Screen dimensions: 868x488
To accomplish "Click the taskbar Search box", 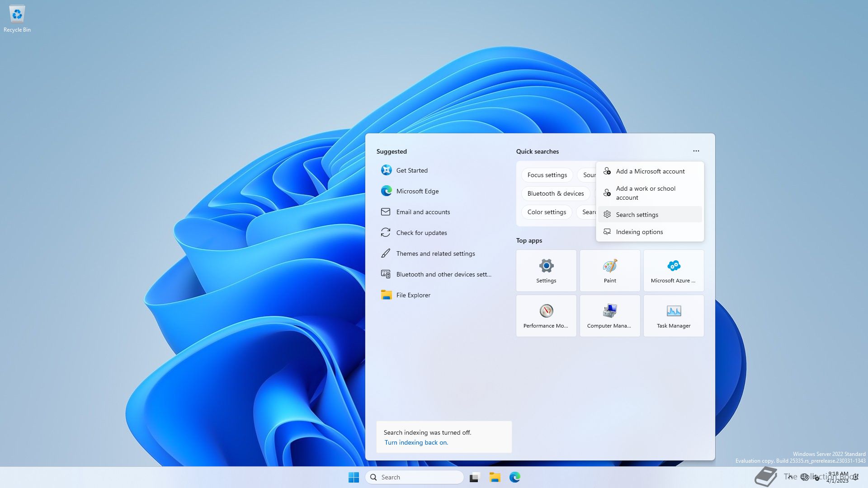I will 415,477.
